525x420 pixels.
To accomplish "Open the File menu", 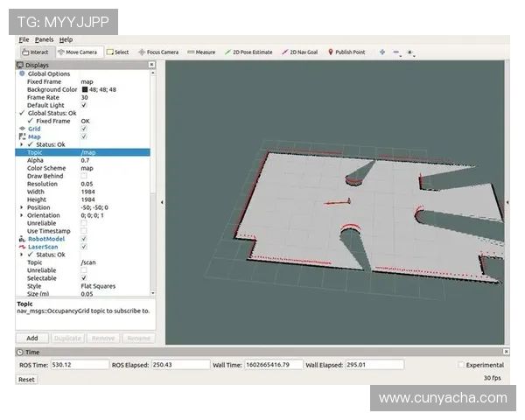I will click(x=24, y=39).
